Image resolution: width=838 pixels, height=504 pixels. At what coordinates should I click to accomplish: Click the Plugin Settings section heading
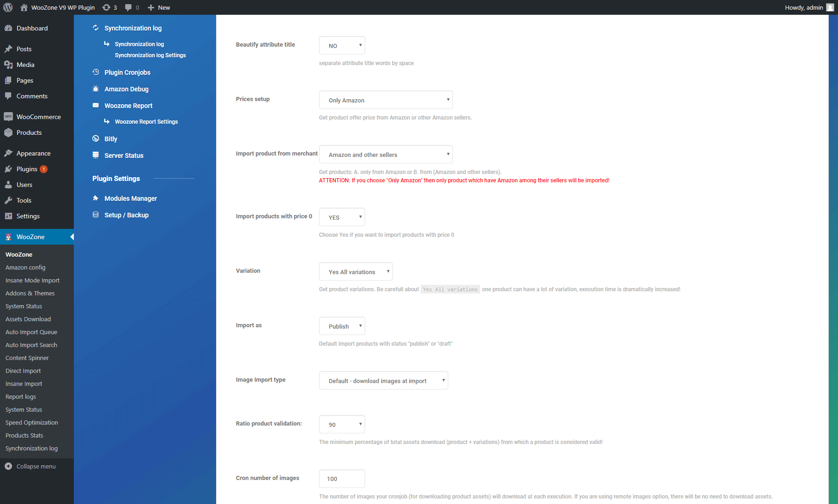pyautogui.click(x=116, y=178)
